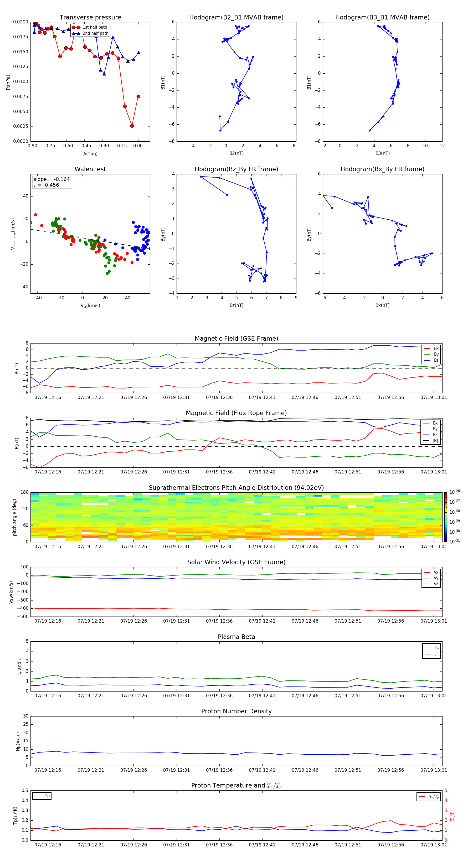Click the β entry in Plasma Beta legend
This screenshot has width=473, height=868.
pyautogui.click(x=431, y=654)
